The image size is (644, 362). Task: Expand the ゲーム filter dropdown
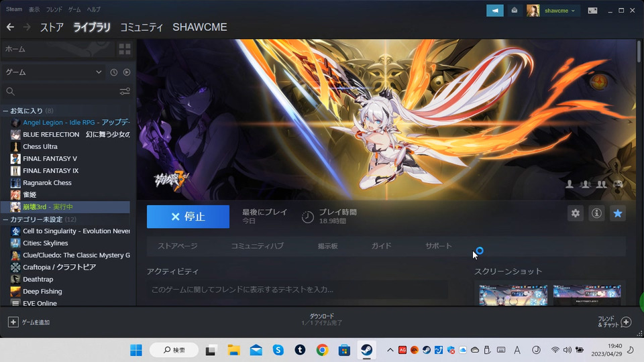[x=99, y=72]
